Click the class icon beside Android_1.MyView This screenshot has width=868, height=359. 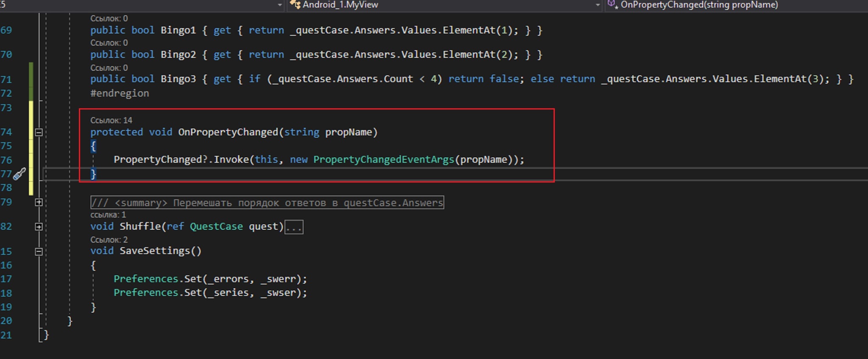295,5
